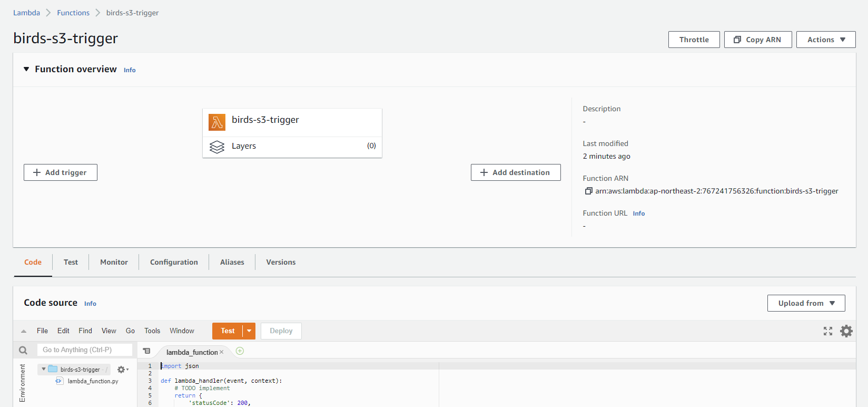Click the search magnifier icon in editor
Screen dimensions: 868x407
23,350
